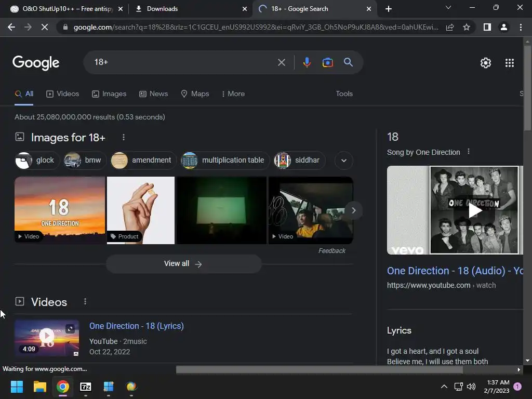Click the 18+ search input field

coord(183,62)
